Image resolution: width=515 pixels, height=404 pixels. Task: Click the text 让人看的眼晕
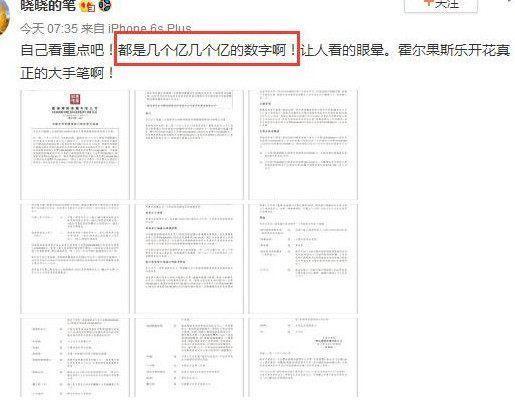tap(342, 50)
